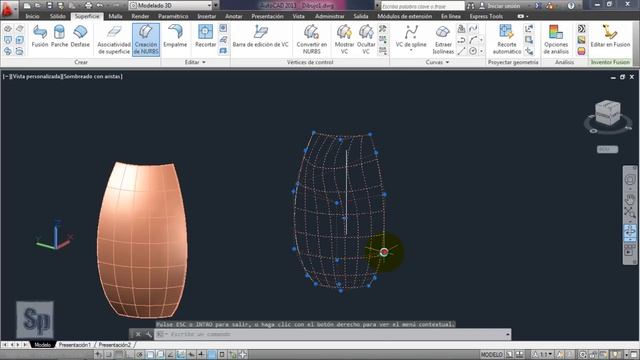This screenshot has height=360, width=640.
Task: Click the Proyectar geometría panel label
Action: click(513, 62)
